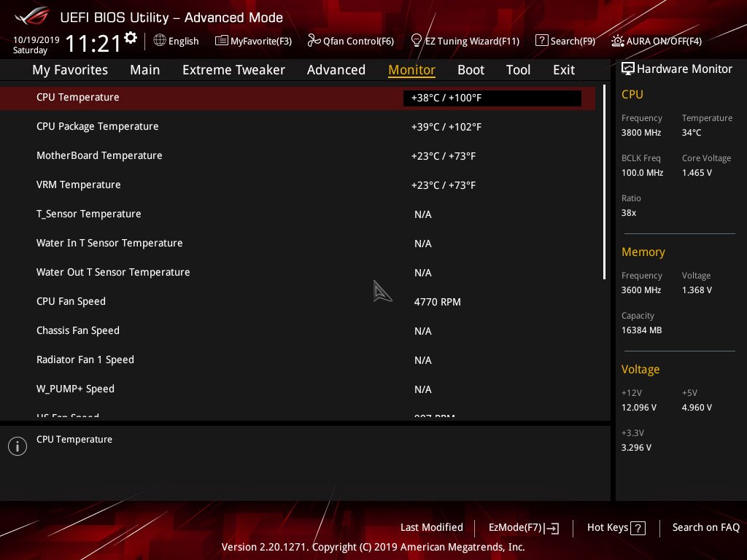Select the Exit menu item
747x560 pixels.
tap(564, 70)
